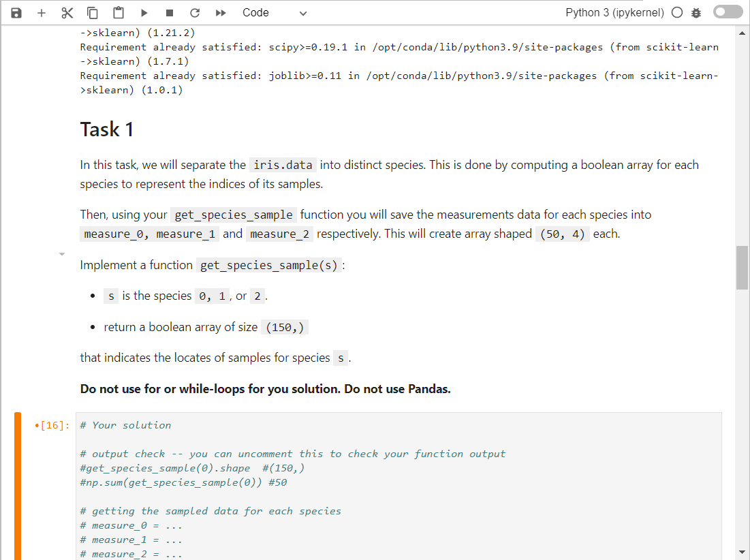Click the scroll down arrow of the scrollbar
The width and height of the screenshot is (750, 560).
click(x=742, y=552)
